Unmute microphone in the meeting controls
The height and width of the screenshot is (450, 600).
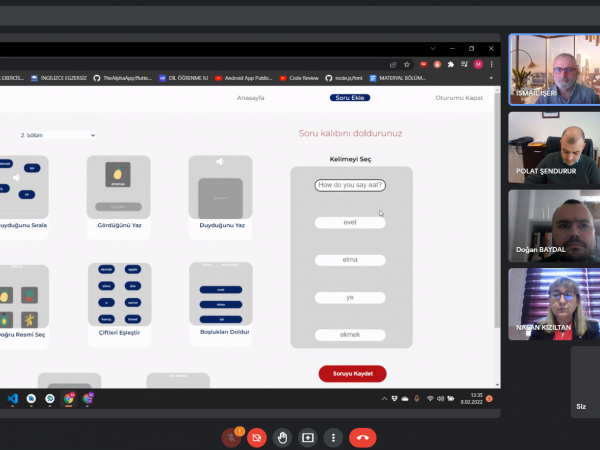pos(231,438)
